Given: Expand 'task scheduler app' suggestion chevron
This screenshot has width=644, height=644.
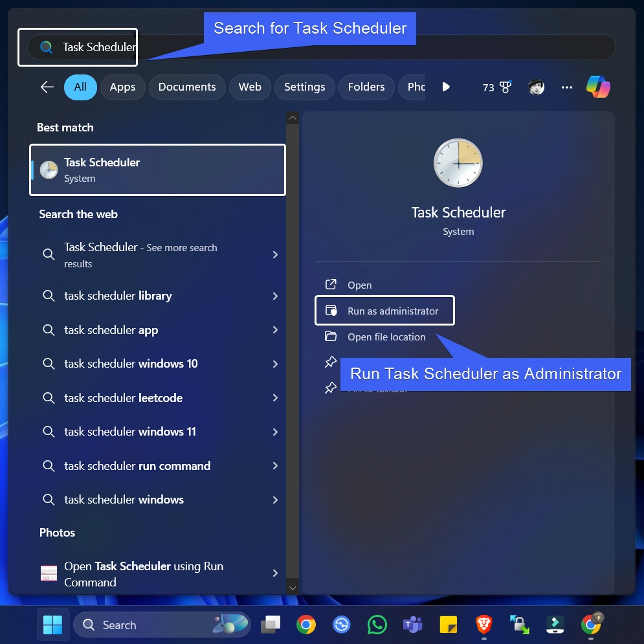Looking at the screenshot, I should pyautogui.click(x=275, y=330).
